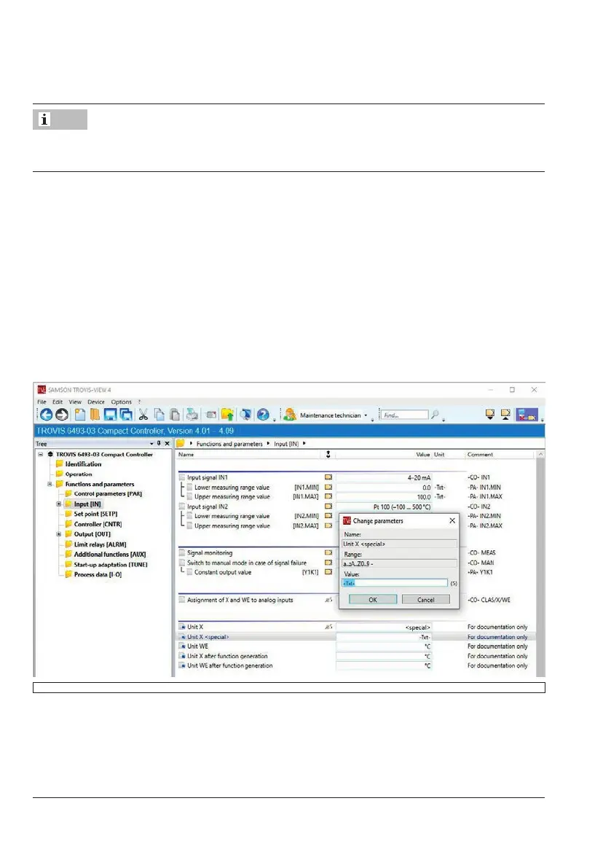Click the sort arrows icon in Name header
The image size is (611, 868).
[x=328, y=455]
